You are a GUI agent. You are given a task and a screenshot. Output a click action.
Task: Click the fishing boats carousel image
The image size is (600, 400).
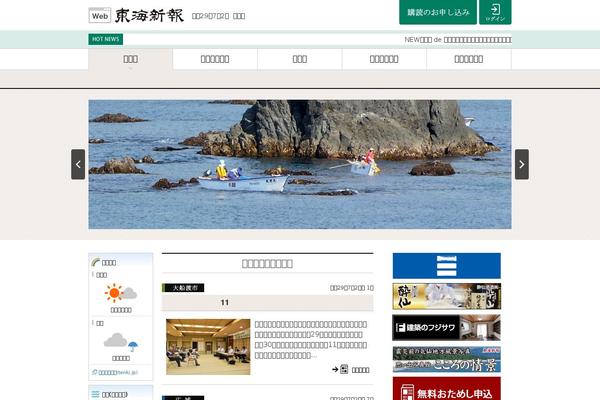point(300,164)
